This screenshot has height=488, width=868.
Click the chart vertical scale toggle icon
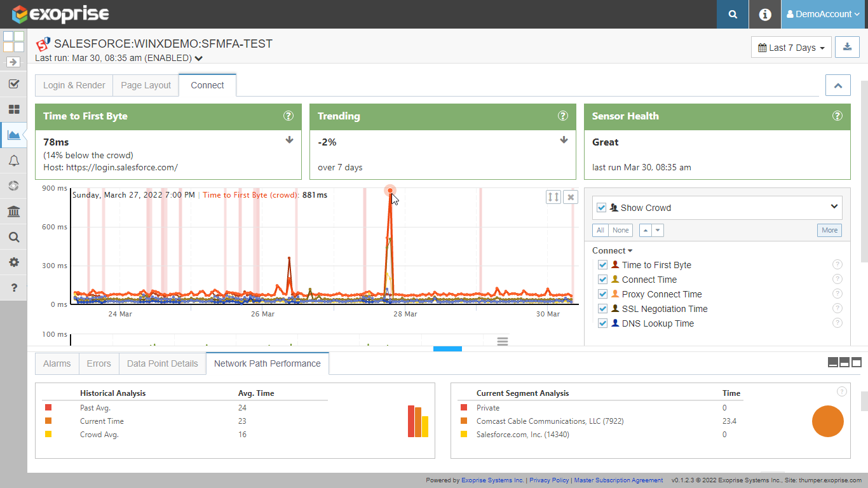pyautogui.click(x=553, y=197)
